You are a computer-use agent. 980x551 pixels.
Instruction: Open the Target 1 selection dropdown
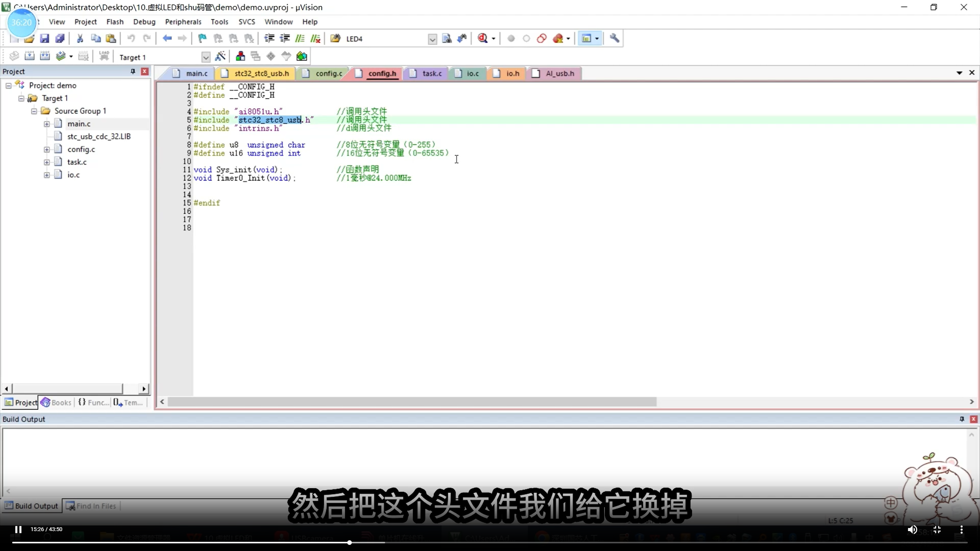(x=206, y=57)
